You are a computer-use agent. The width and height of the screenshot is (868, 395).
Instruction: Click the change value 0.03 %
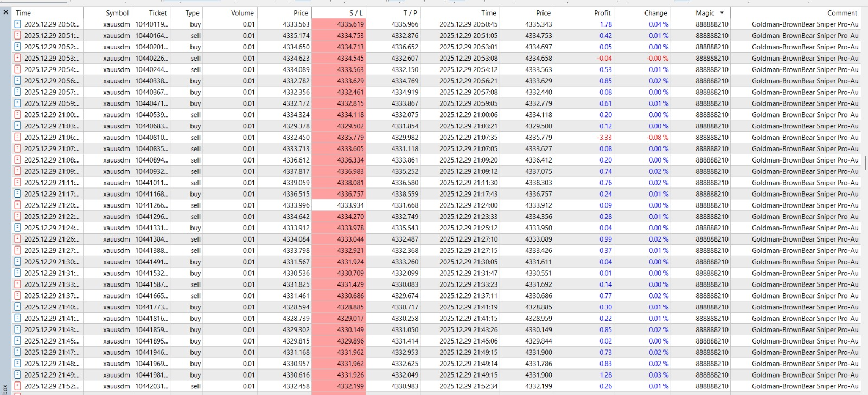[x=659, y=375]
